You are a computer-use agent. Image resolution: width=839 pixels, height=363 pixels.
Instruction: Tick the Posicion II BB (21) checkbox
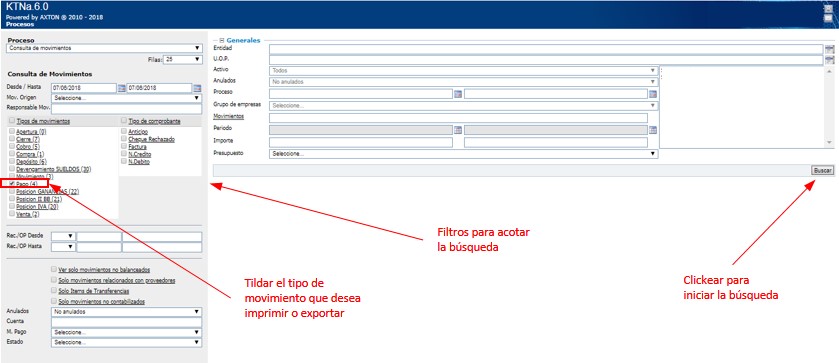[x=12, y=199]
